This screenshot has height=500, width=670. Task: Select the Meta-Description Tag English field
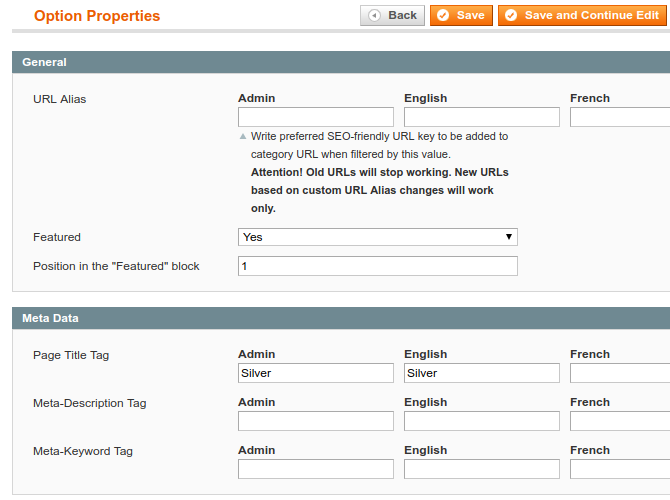481,421
